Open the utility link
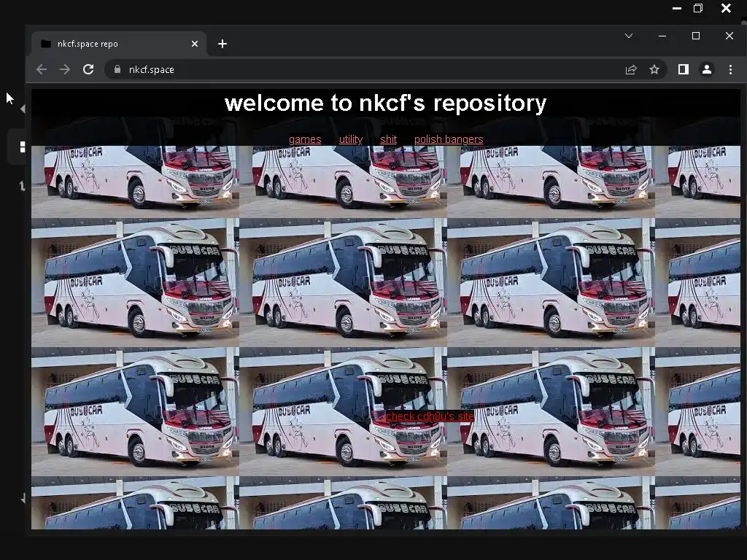Screen dimensions: 747x560 351,139
